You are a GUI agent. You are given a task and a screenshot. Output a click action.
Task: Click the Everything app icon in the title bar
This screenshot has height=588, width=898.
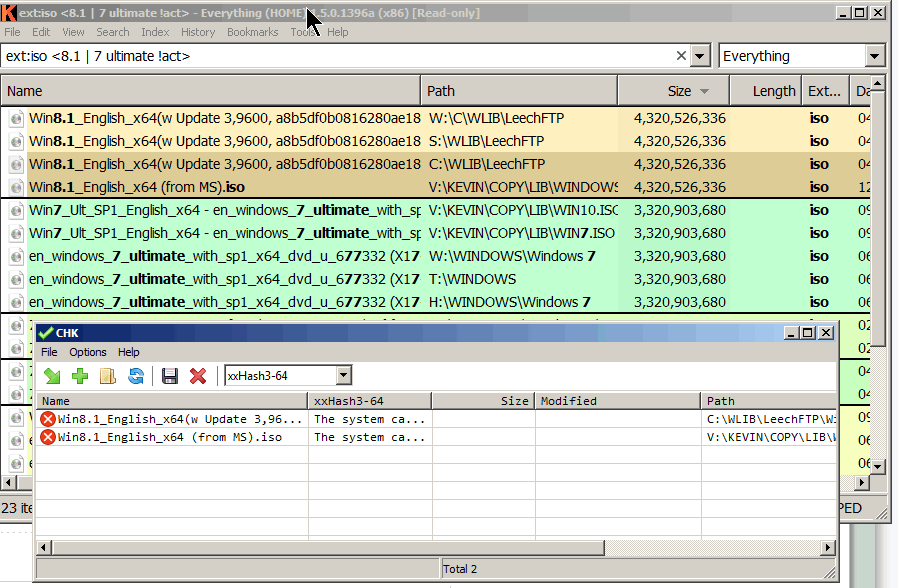click(9, 13)
